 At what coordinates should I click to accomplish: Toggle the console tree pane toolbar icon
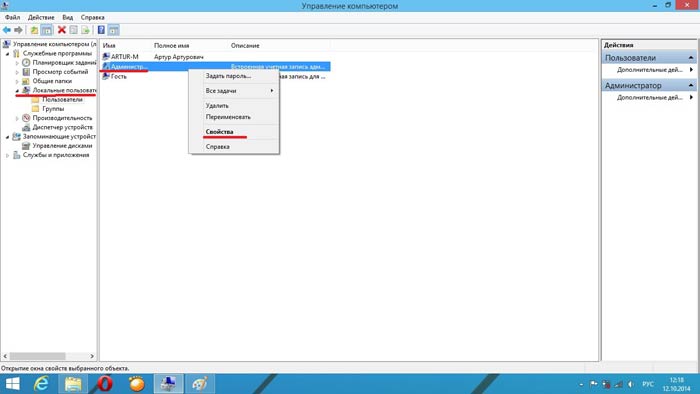coord(46,30)
